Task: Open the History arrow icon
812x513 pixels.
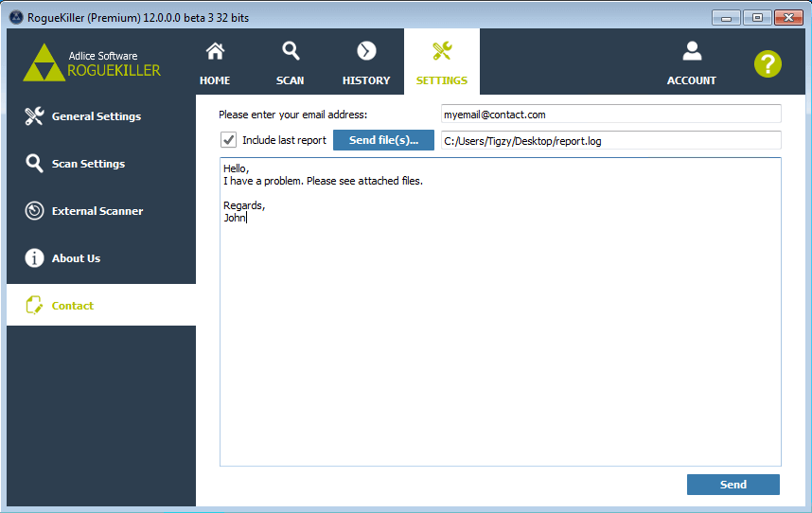Action: coord(366,51)
